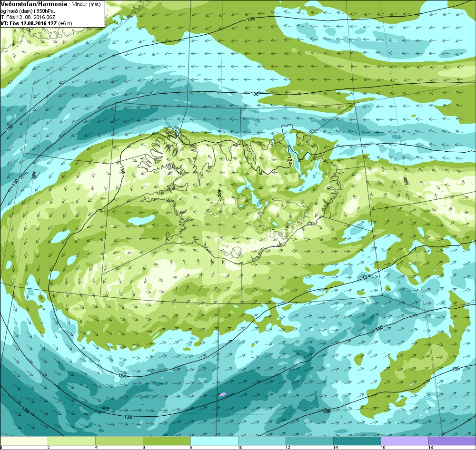The height and width of the screenshot is (450, 476).
Task: Click the legend value label '16'
Action: pyautogui.click(x=383, y=448)
